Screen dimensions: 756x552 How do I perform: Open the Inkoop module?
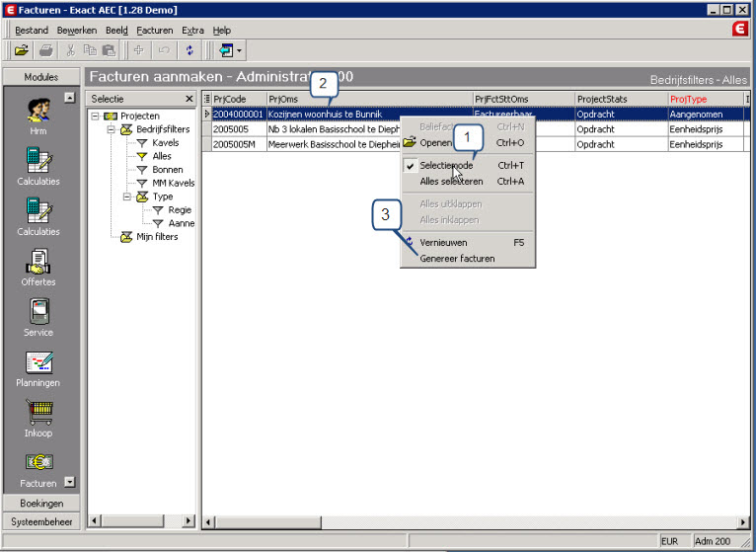point(38,418)
